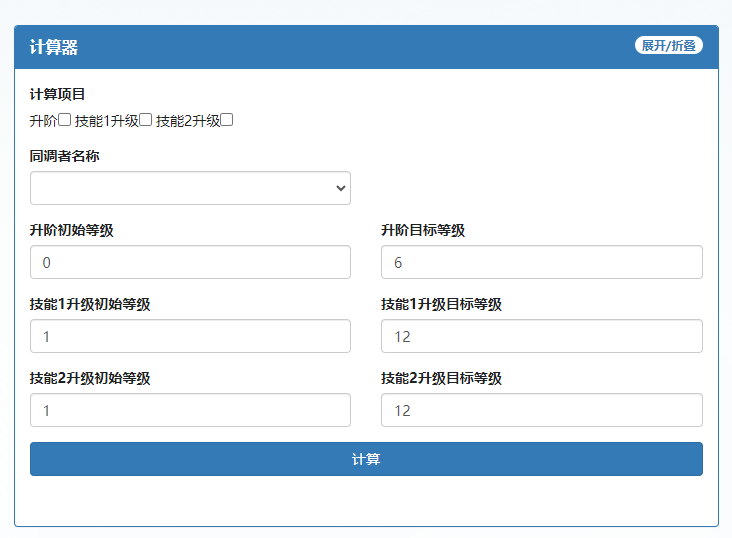
Task: Click into the 技能1升级目标等级 input field
Action: point(541,336)
